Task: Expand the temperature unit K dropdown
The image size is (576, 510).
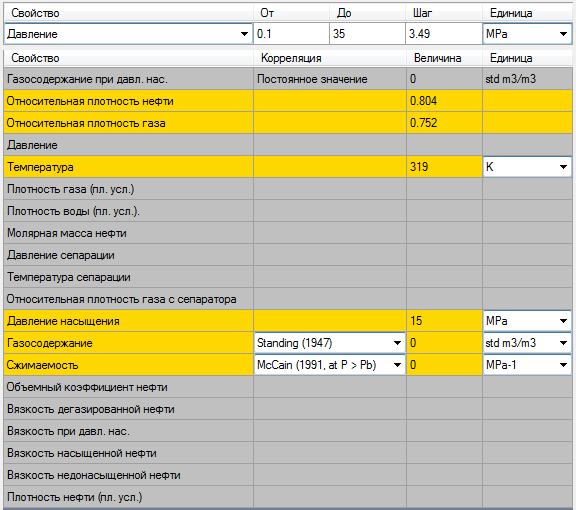Action: coord(527,167)
